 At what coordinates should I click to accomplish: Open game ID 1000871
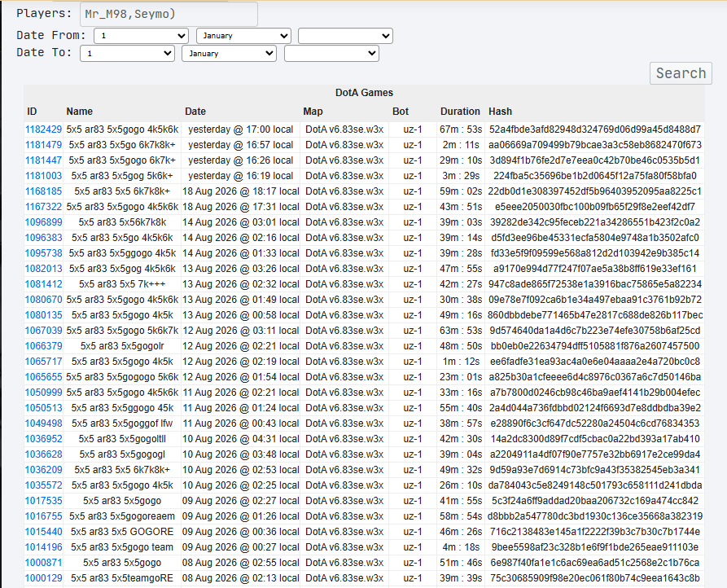coord(44,563)
